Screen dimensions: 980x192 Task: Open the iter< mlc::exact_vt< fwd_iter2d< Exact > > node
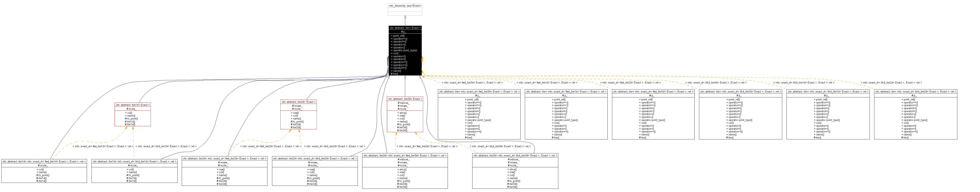pos(653,114)
